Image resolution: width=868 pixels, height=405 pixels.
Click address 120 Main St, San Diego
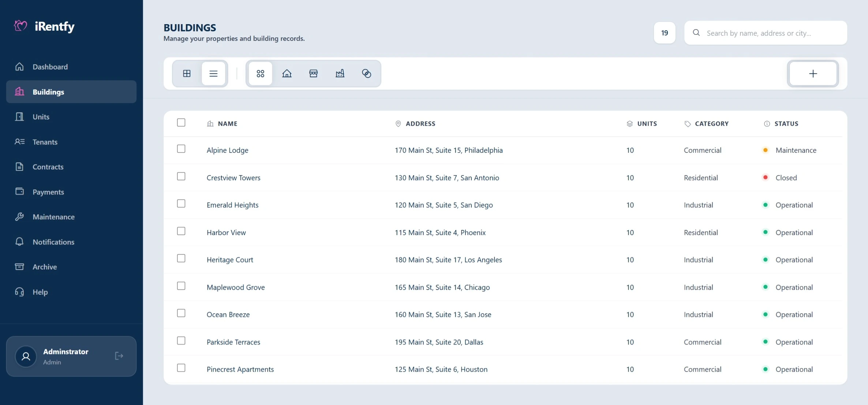[x=444, y=205]
